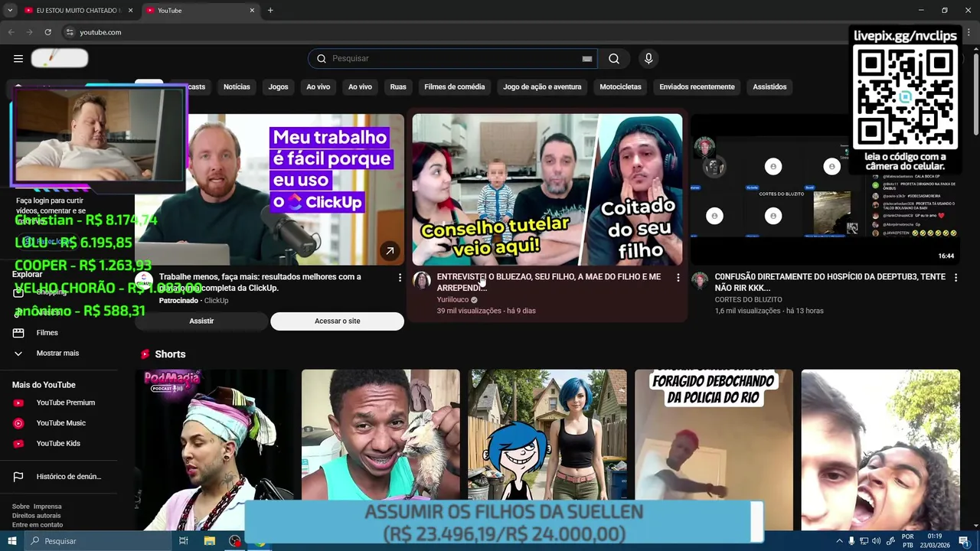The width and height of the screenshot is (980, 551).
Task: Reload the page
Action: tap(47, 32)
